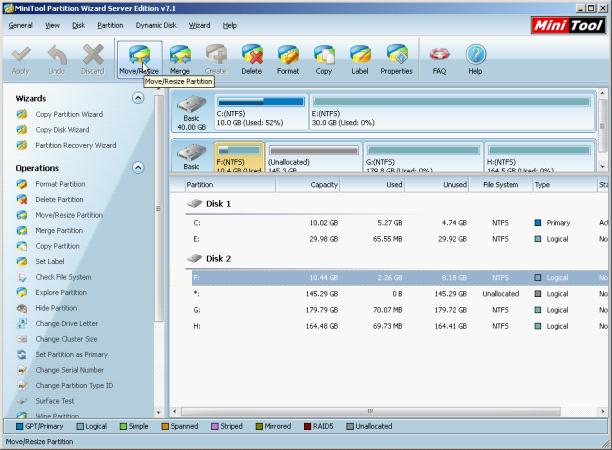The width and height of the screenshot is (612, 450).
Task: Select the H: partition row
Action: pyautogui.click(x=400, y=326)
